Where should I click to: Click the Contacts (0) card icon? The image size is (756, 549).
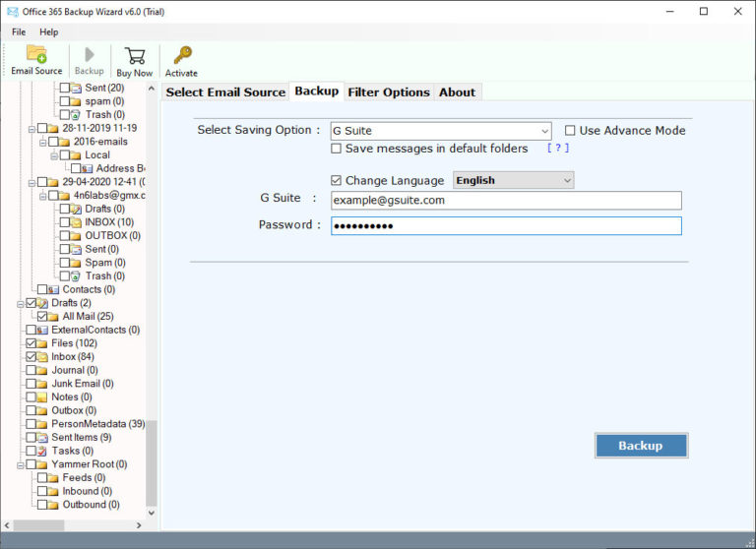click(x=53, y=289)
